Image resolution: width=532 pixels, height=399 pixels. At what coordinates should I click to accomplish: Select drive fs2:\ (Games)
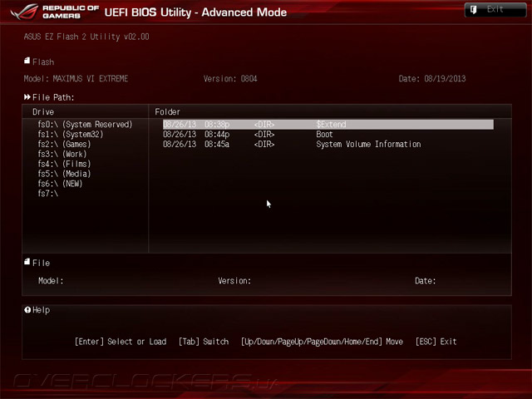[64, 144]
